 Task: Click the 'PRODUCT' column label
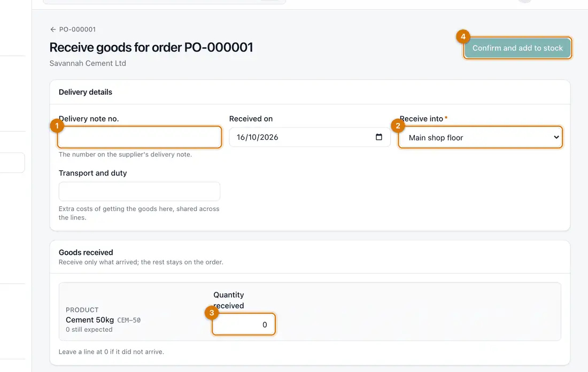pos(82,310)
